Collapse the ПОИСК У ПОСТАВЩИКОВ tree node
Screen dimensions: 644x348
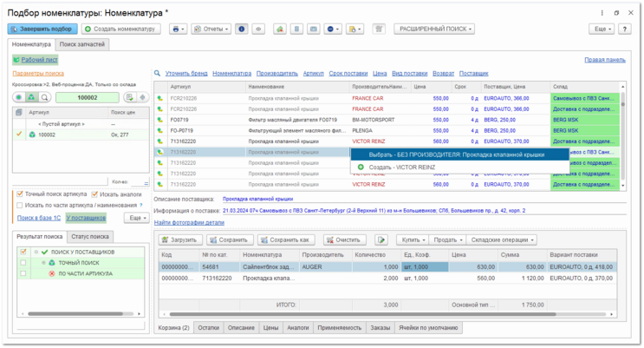click(36, 252)
